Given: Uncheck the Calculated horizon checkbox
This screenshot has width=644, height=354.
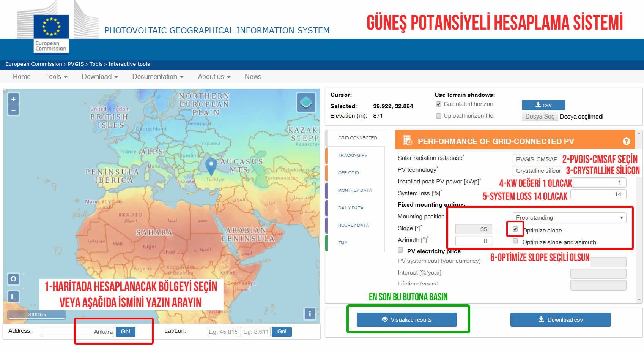Looking at the screenshot, I should [439, 104].
